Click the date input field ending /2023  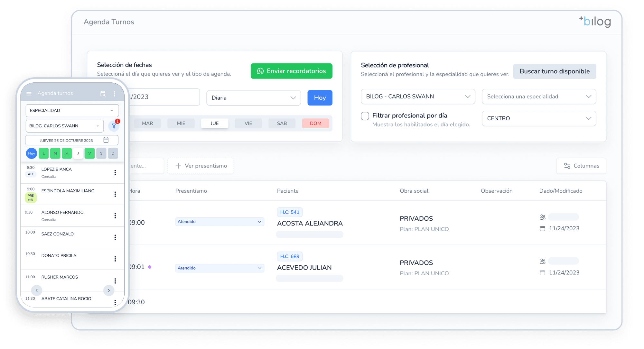pos(164,97)
